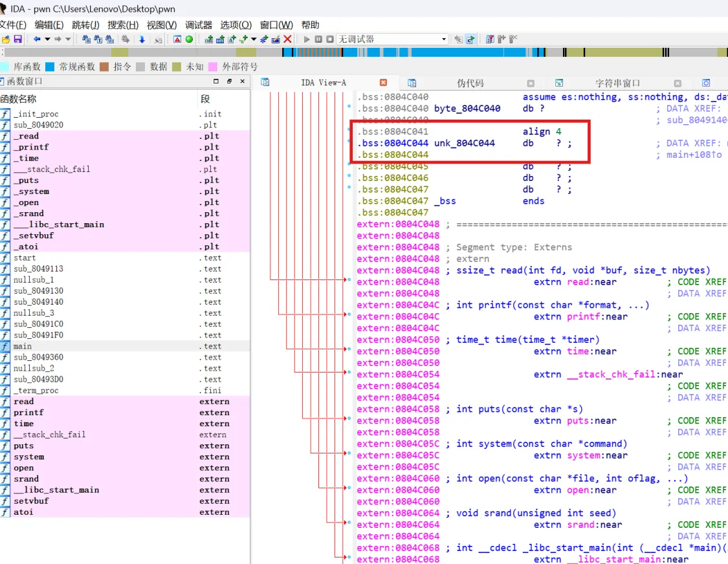
Task: Click the 常规函数 blue legend swatch
Action: (x=50, y=67)
